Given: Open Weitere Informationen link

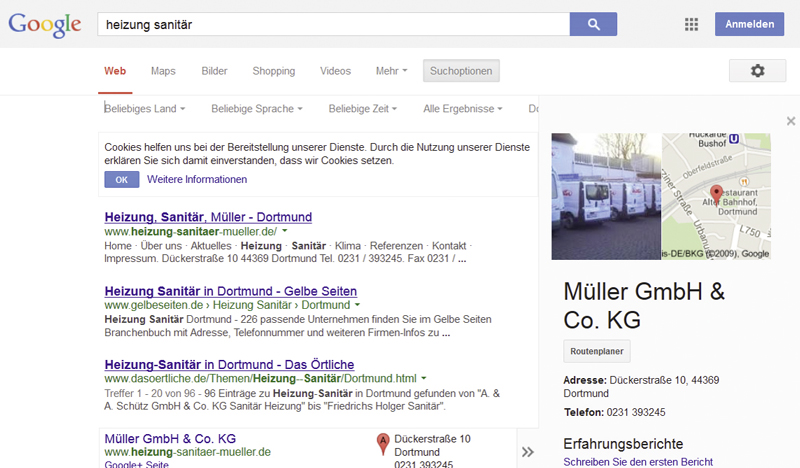Looking at the screenshot, I should click(x=197, y=179).
